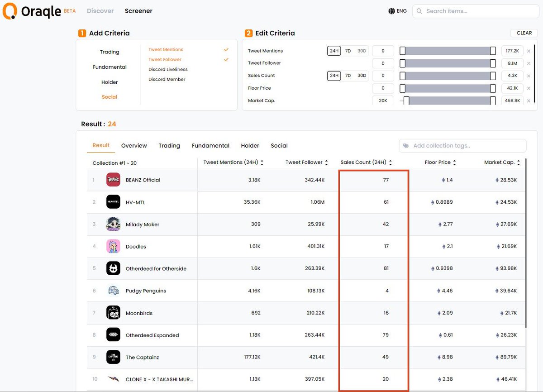Screen dimensions: 543x392
Task: Select 30D period for Sales Count
Action: pyautogui.click(x=362, y=76)
